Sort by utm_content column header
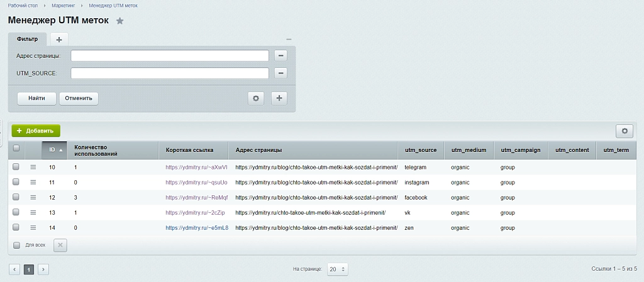The image size is (644, 282). point(572,150)
